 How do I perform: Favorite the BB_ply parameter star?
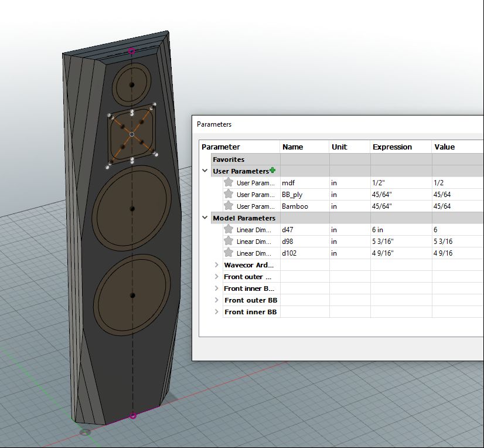(229, 194)
